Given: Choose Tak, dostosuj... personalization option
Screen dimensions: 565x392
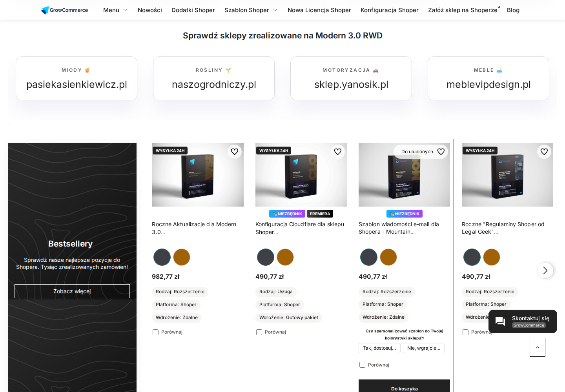Looking at the screenshot, I should tap(379, 348).
